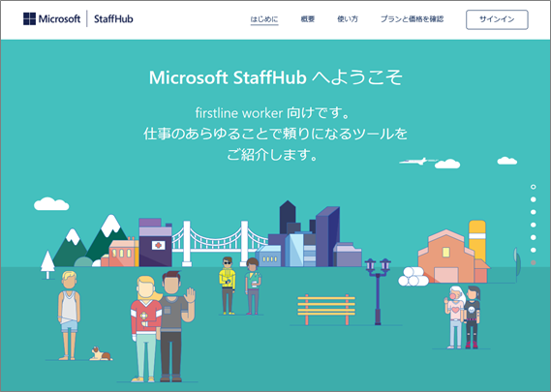
Task: Click the ご紹介します。 text line
Action: 273,155
